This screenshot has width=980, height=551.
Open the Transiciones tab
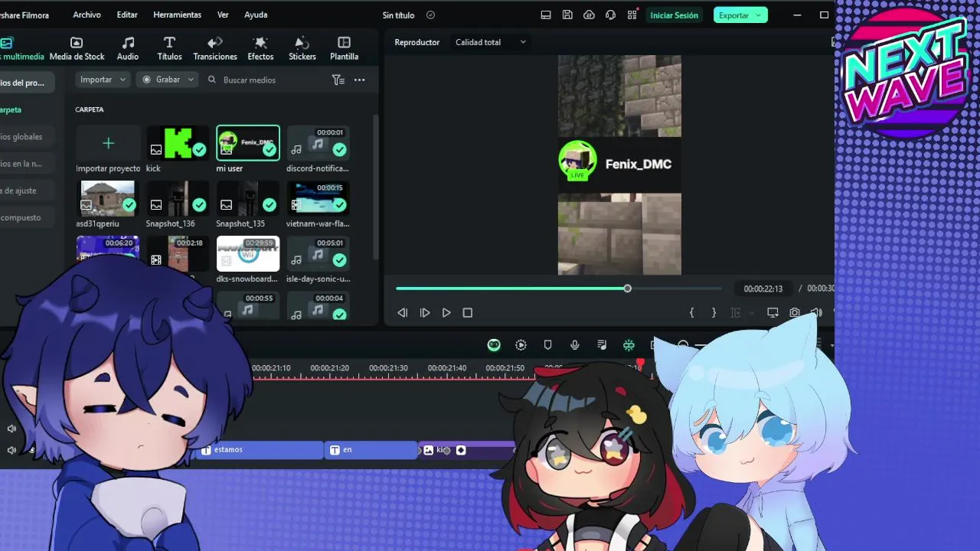click(215, 48)
